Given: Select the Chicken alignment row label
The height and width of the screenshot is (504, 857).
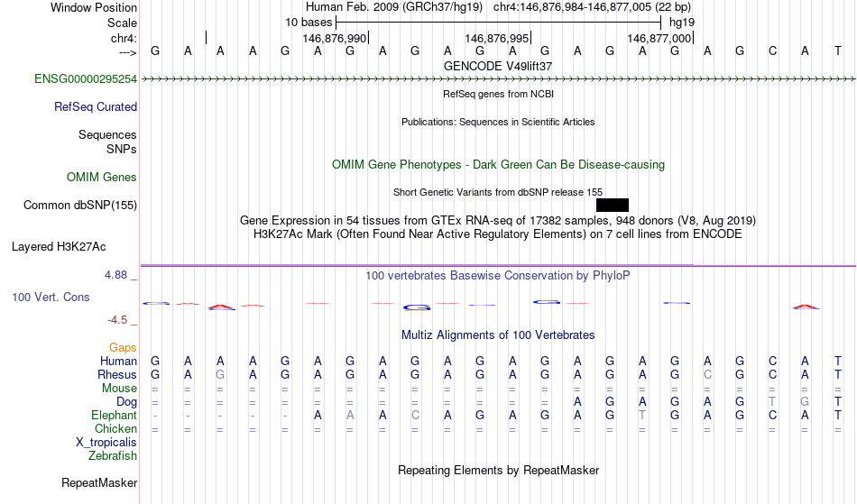Looking at the screenshot, I should [115, 428].
